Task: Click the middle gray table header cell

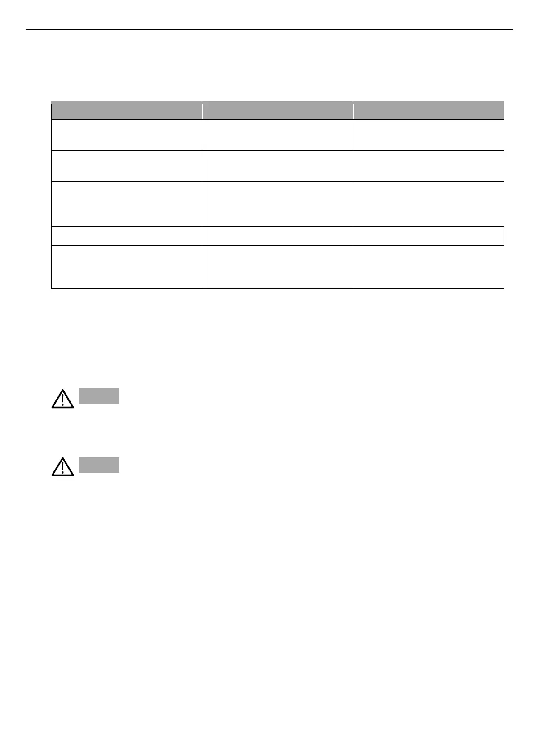Action: [x=277, y=110]
